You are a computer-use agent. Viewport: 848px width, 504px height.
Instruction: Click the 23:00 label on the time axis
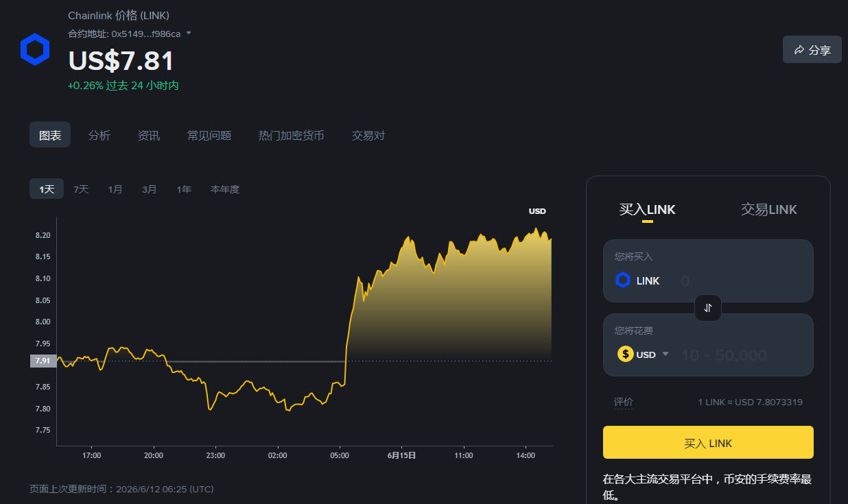(x=215, y=455)
